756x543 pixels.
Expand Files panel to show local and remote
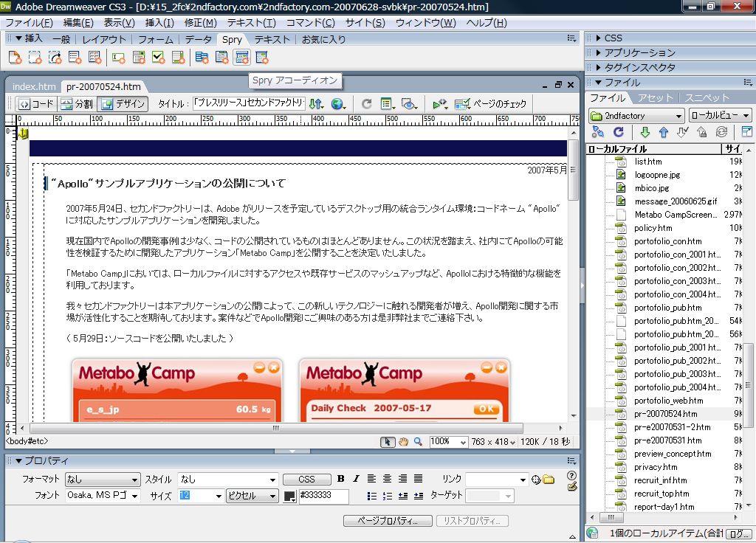click(x=747, y=132)
